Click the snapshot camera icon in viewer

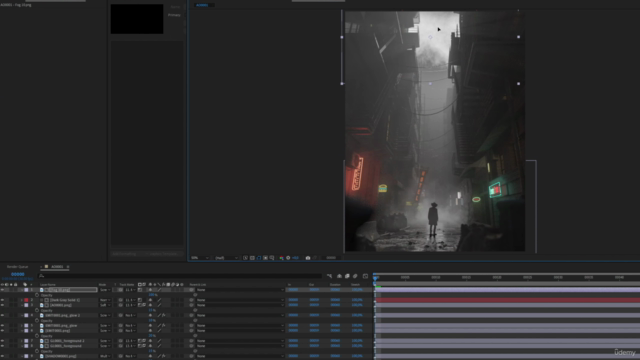tap(308, 258)
